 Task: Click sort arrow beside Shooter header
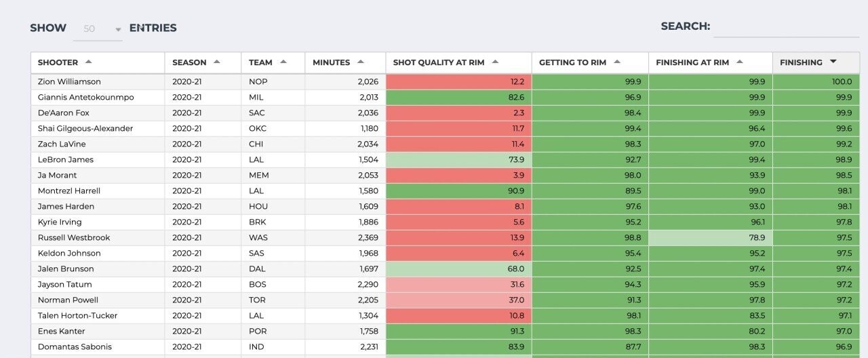pyautogui.click(x=89, y=62)
